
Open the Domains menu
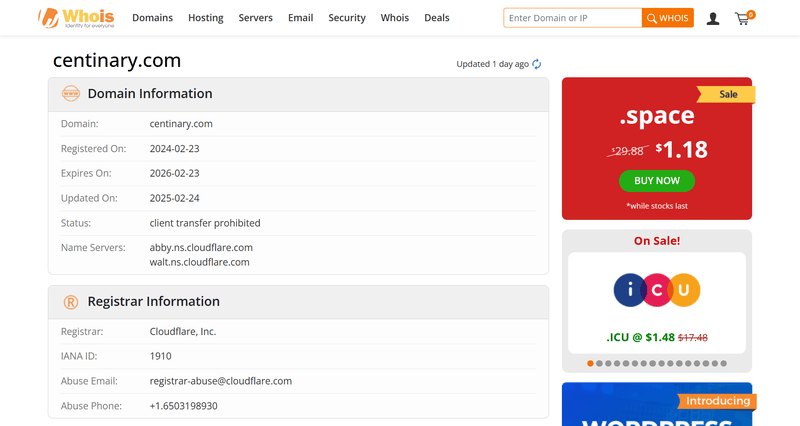click(x=153, y=18)
